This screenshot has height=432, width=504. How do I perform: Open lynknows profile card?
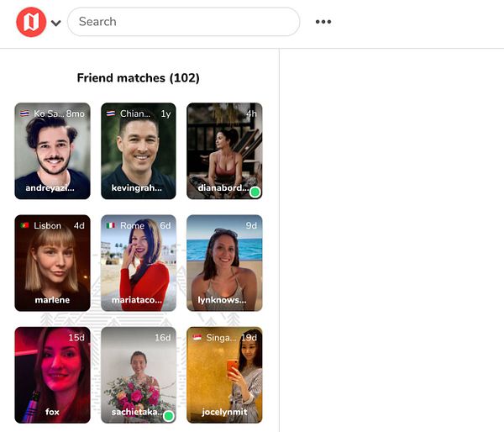224,263
